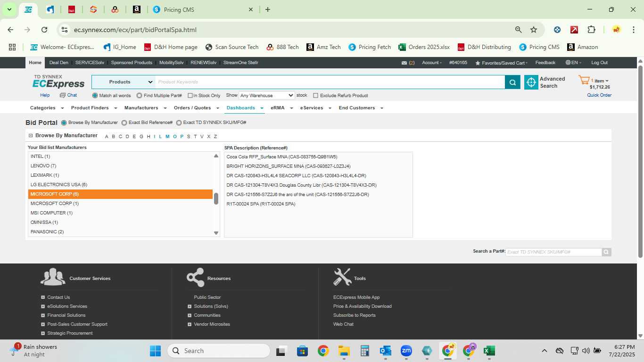Image resolution: width=644 pixels, height=362 pixels.
Task: Open the Feedback link
Action: pos(545,63)
